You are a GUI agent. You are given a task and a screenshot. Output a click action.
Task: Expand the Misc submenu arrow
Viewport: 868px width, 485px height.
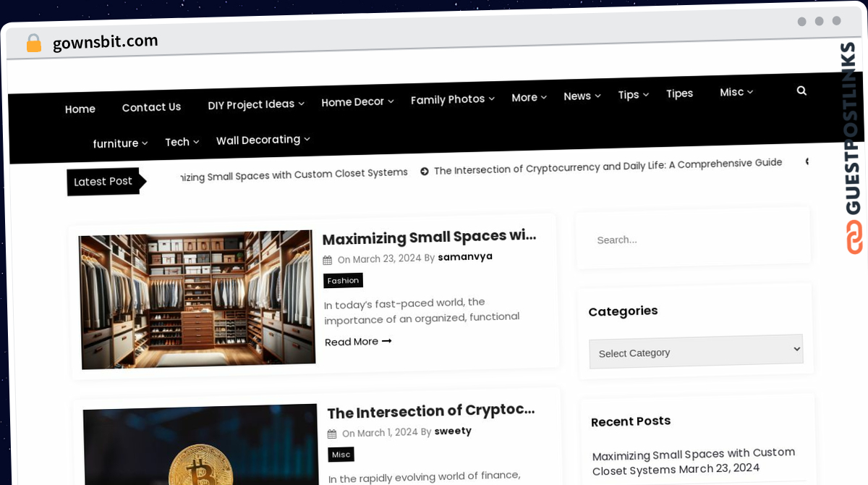click(750, 91)
